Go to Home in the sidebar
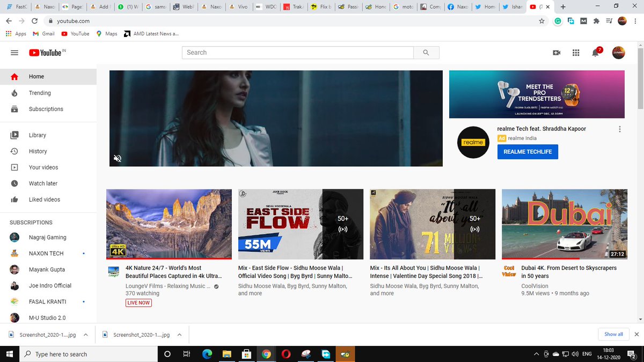This screenshot has width=644, height=362. (48, 77)
